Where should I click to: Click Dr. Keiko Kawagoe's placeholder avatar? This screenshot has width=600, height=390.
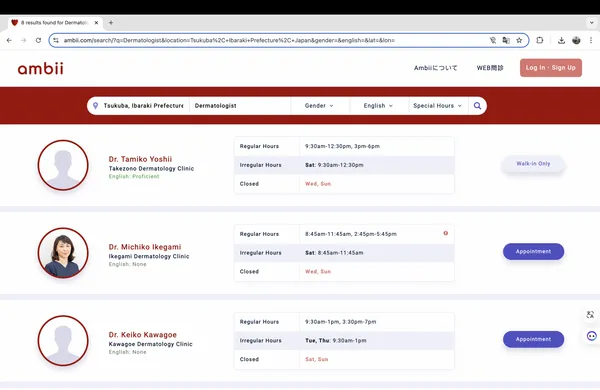(63, 341)
